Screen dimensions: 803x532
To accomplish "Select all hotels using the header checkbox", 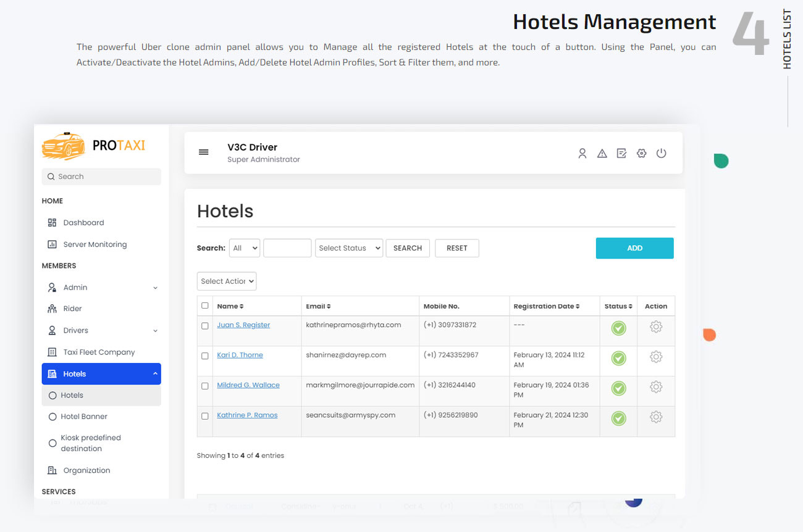I will pyautogui.click(x=205, y=305).
